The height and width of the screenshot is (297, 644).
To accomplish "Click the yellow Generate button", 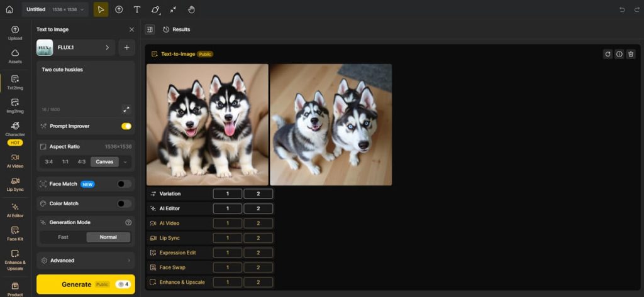I will tap(76, 284).
